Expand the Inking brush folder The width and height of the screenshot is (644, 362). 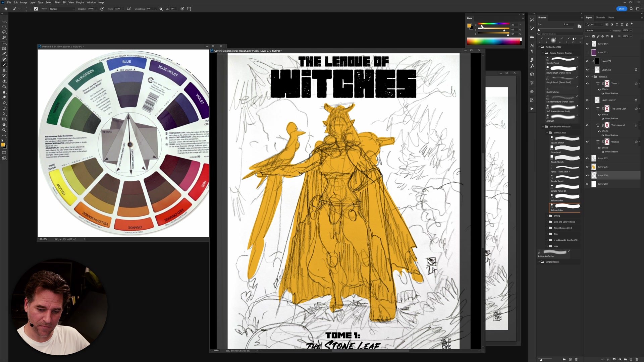point(547,216)
